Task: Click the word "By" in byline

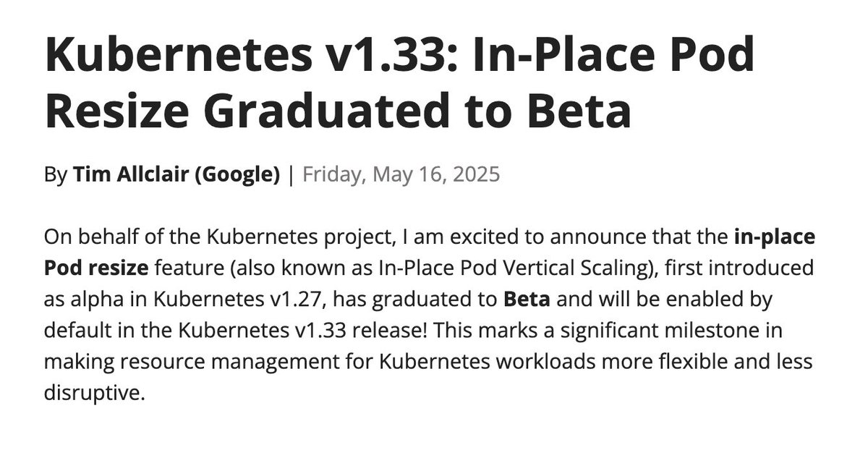Action: click(55, 176)
